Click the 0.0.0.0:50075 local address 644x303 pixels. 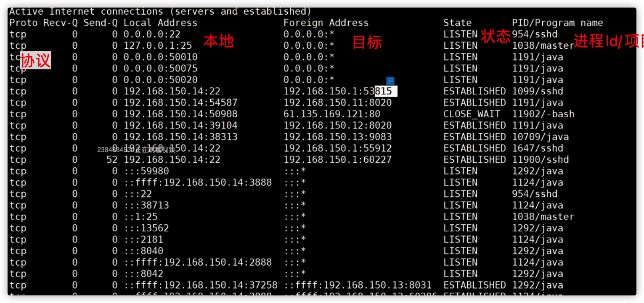(x=160, y=68)
